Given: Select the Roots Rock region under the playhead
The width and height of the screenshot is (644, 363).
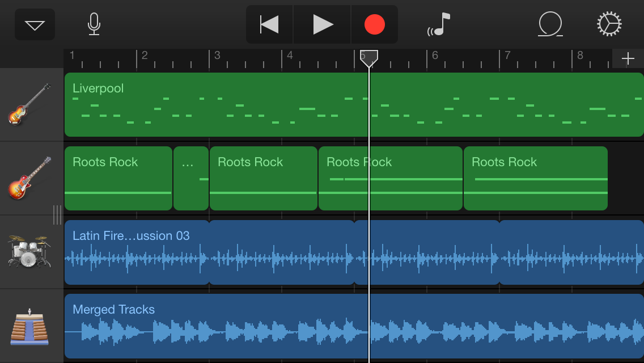Looking at the screenshot, I should click(x=391, y=178).
